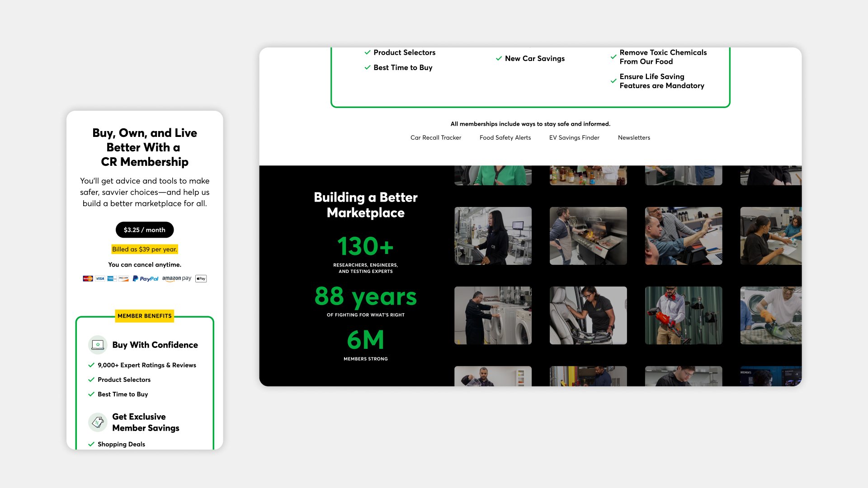
Task: Click the Buy With Confidence laptop icon
Action: click(98, 345)
